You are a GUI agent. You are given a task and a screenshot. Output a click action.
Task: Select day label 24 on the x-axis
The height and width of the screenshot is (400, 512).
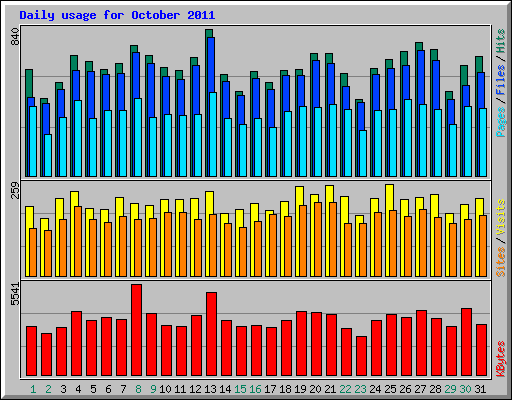(x=375, y=389)
